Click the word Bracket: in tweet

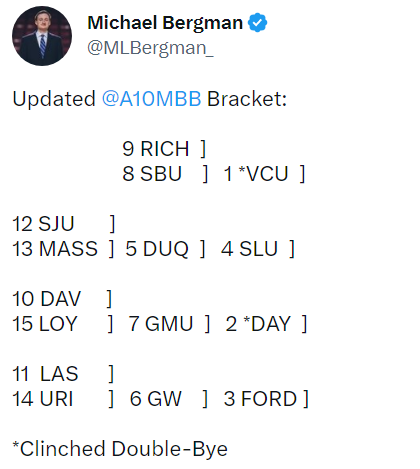point(247,99)
